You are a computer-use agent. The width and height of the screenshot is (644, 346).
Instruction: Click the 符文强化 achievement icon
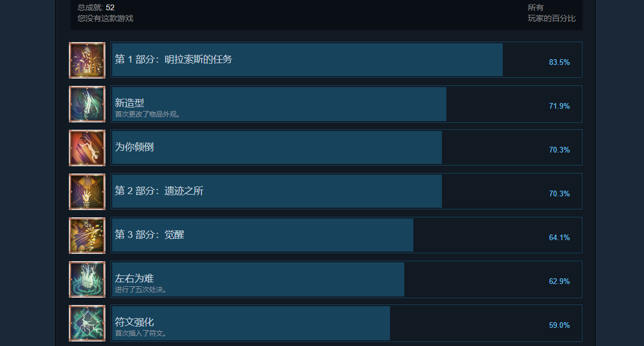(87, 323)
